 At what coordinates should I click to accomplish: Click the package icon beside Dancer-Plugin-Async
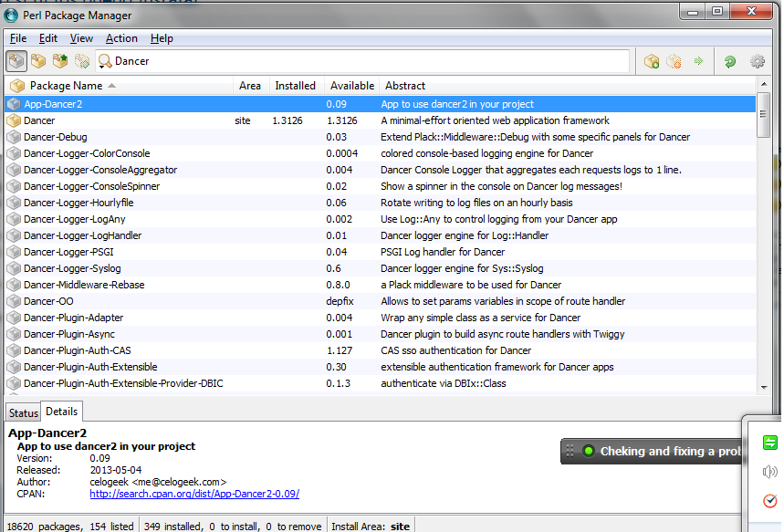14,334
